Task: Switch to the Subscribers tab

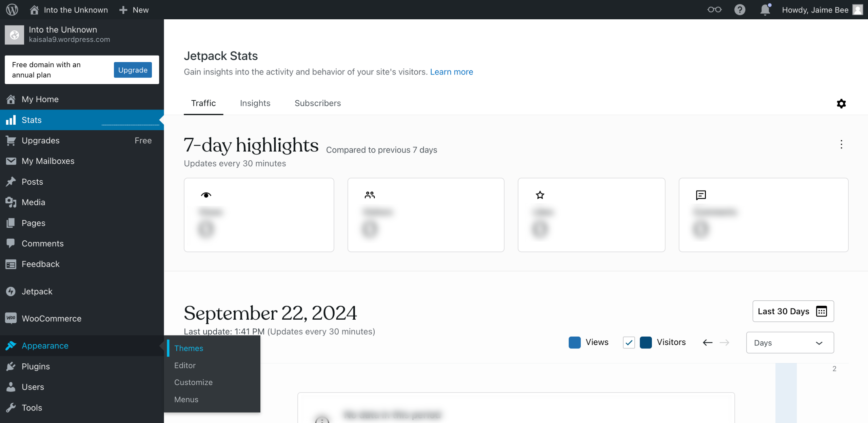Action: (x=317, y=103)
